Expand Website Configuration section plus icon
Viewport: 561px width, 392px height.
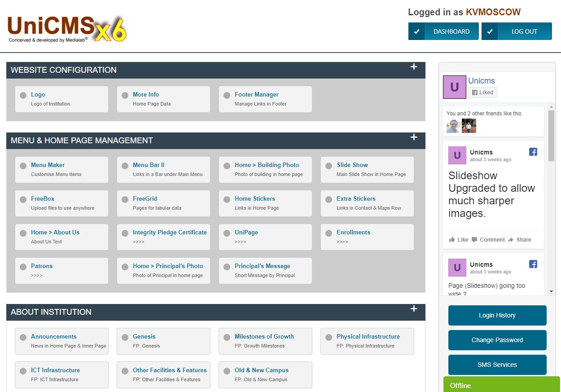click(x=414, y=67)
